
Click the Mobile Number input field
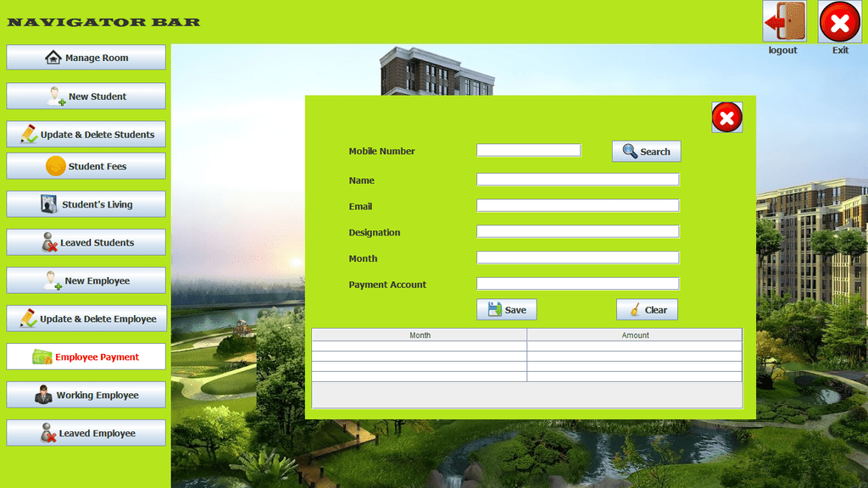529,150
